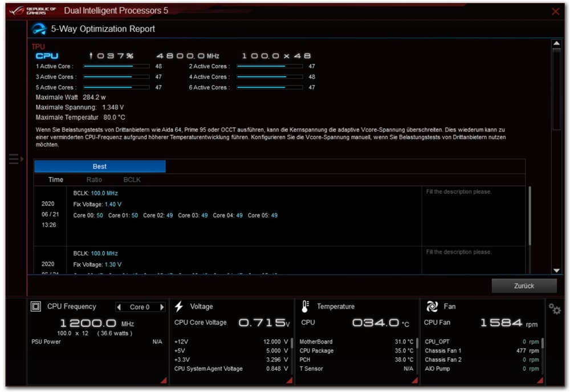Viewport: 570px width, 392px height.
Task: Click the 1200.0 MHz CPU frequency reading
Action: click(x=97, y=323)
